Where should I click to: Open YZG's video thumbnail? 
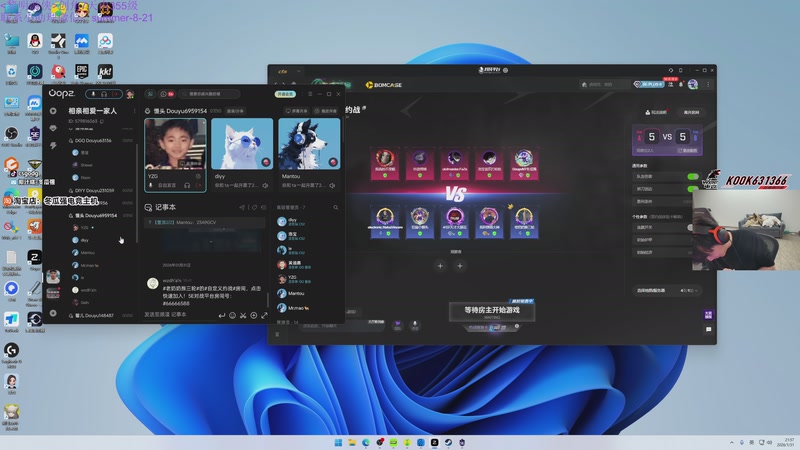[176, 144]
